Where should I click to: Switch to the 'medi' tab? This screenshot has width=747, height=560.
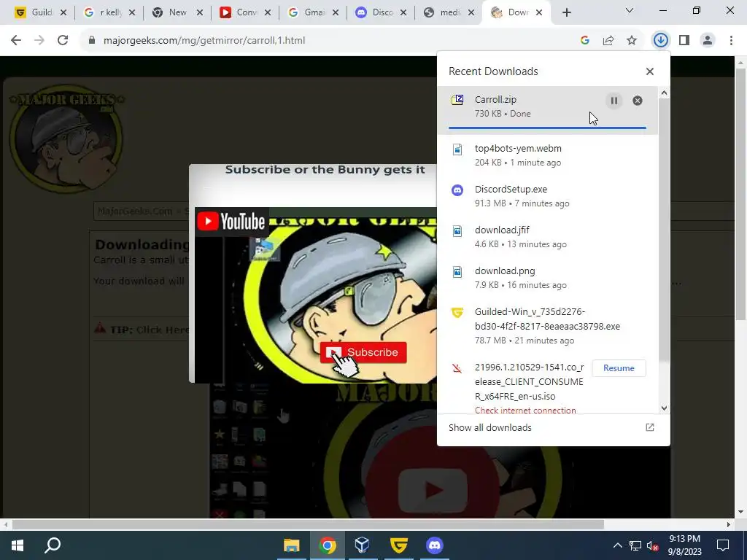tap(449, 13)
